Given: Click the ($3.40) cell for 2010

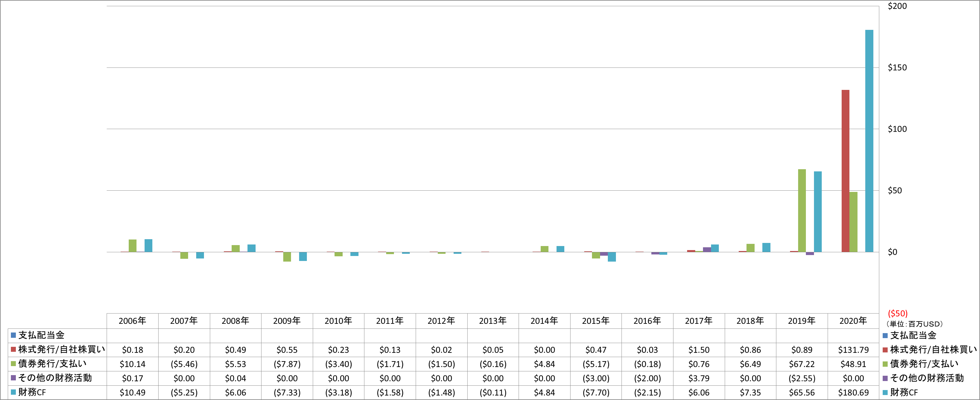Looking at the screenshot, I should (x=338, y=364).
